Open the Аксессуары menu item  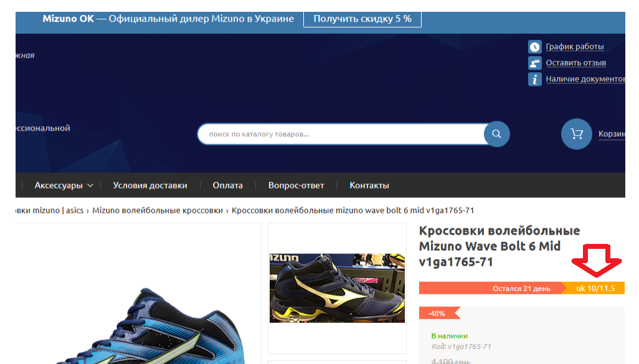59,185
